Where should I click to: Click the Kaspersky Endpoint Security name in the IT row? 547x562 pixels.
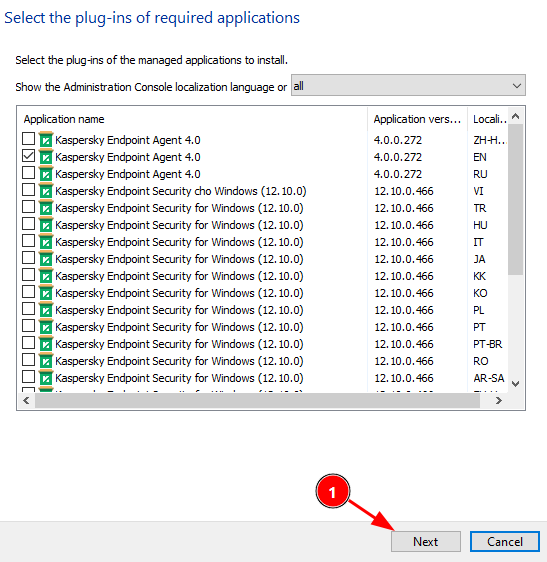pyautogui.click(x=179, y=242)
